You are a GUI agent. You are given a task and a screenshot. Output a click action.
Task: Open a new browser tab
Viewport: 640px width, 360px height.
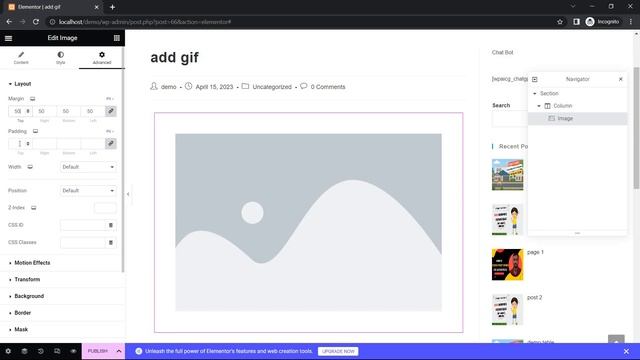tap(112, 7)
